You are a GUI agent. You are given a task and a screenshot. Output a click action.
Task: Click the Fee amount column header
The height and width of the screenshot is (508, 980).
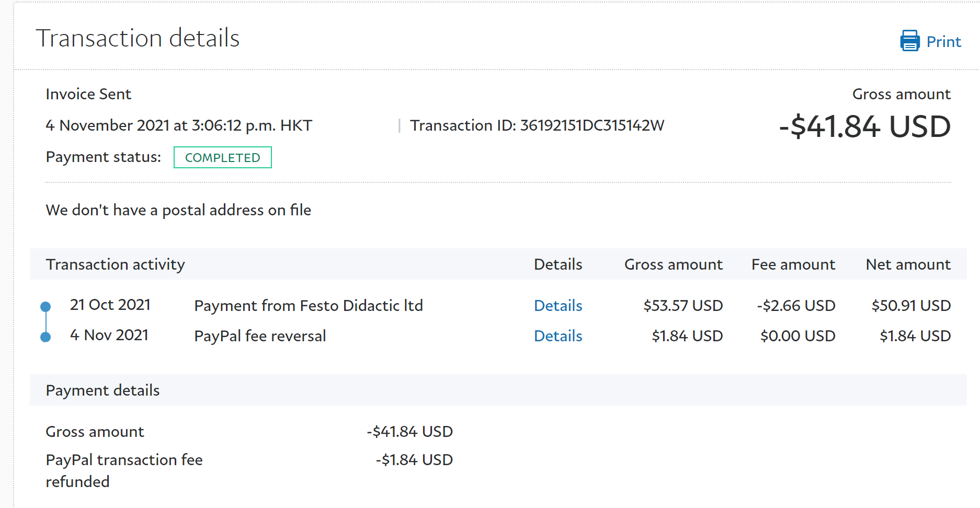793,264
